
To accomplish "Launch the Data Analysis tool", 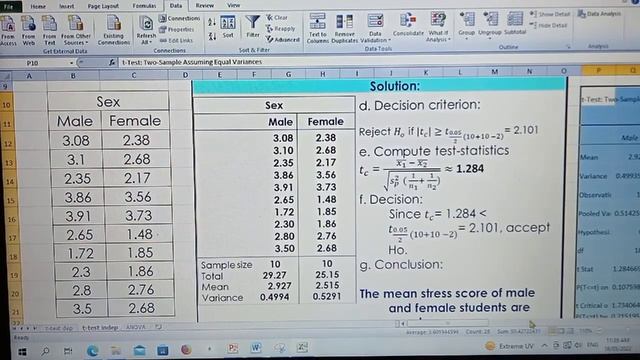I will (599, 14).
